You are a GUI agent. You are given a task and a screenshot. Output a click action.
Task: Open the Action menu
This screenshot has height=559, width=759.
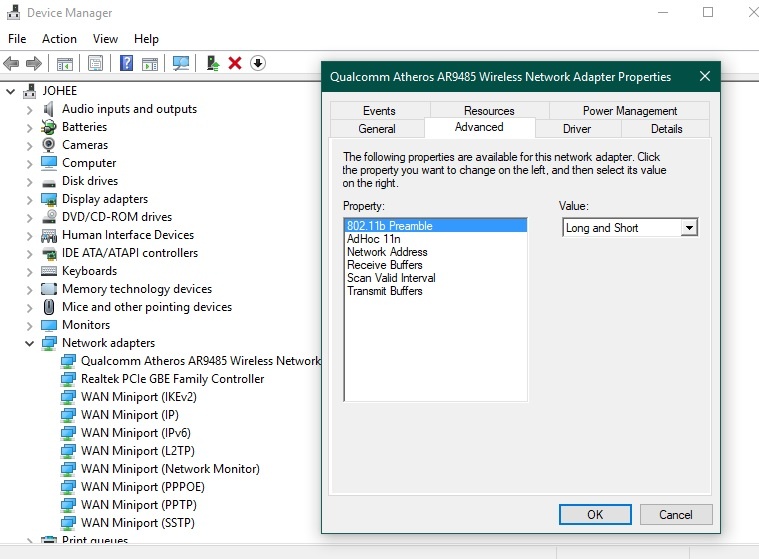(x=59, y=39)
